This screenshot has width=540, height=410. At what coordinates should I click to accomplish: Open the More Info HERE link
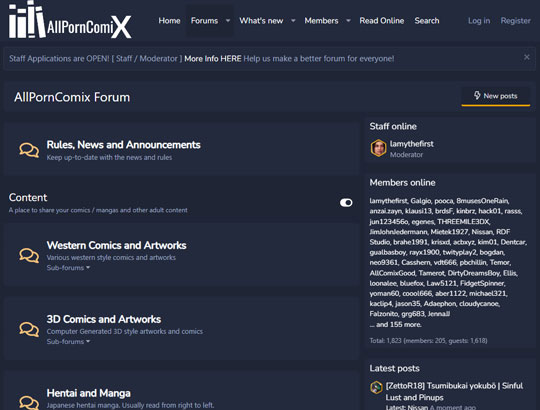click(212, 59)
